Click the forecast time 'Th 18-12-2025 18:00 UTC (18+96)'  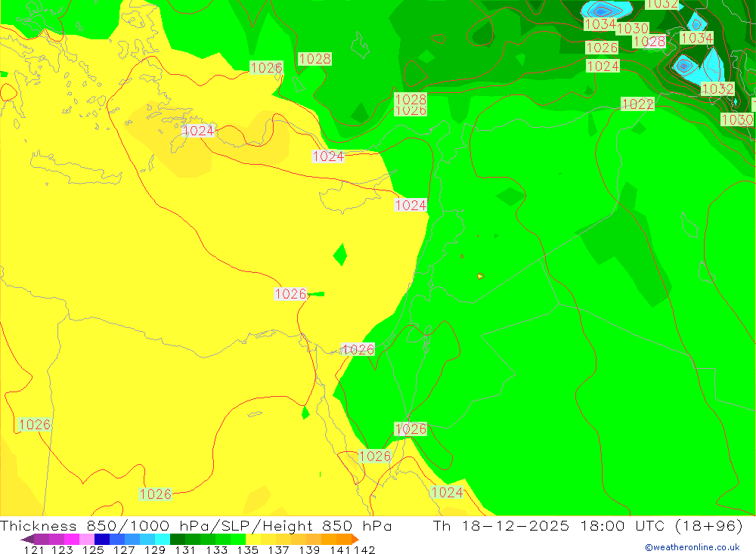pyautogui.click(x=587, y=525)
